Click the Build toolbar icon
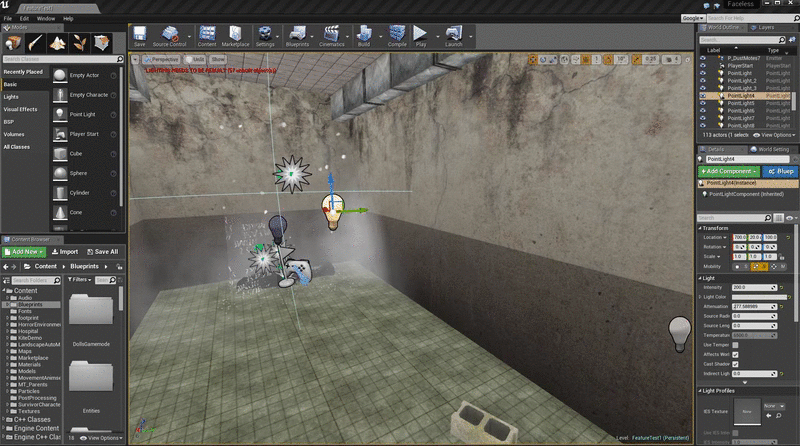This screenshot has height=446, width=800. pos(364,36)
